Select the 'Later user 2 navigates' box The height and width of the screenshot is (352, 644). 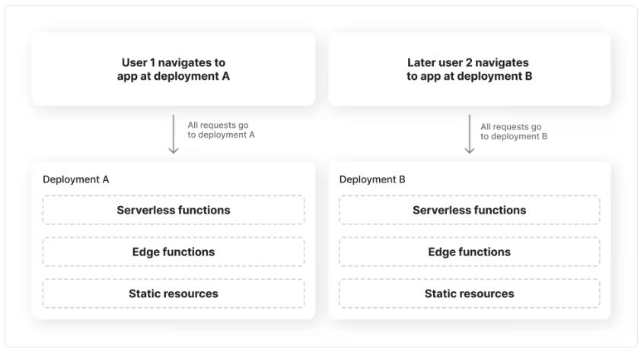(x=469, y=69)
